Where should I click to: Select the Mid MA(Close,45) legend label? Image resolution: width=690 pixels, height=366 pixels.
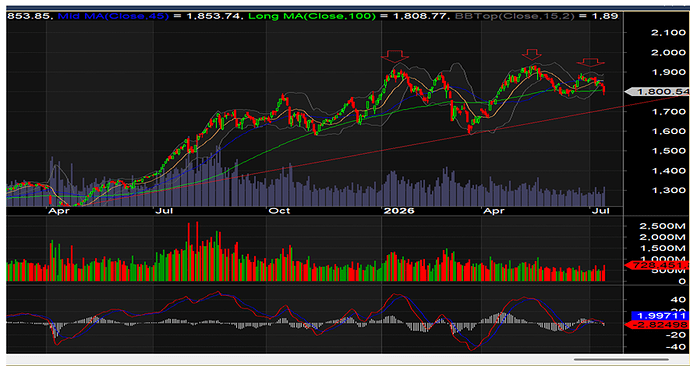click(113, 16)
